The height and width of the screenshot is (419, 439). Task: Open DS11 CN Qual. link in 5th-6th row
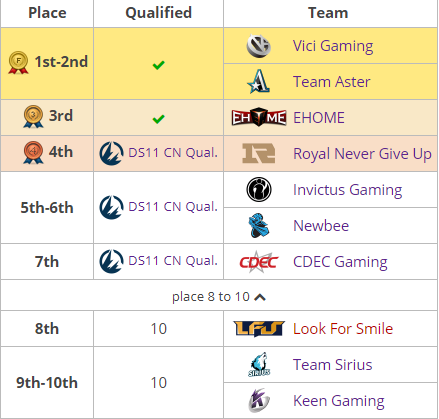tap(173, 207)
